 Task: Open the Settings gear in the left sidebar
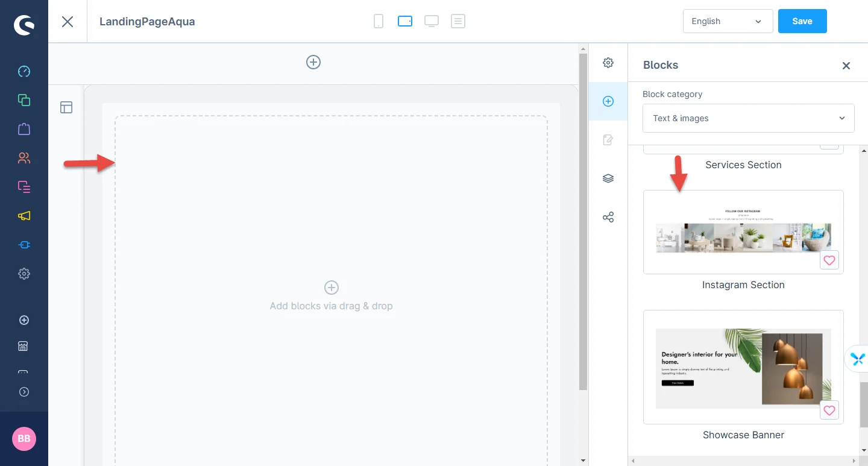(x=24, y=274)
